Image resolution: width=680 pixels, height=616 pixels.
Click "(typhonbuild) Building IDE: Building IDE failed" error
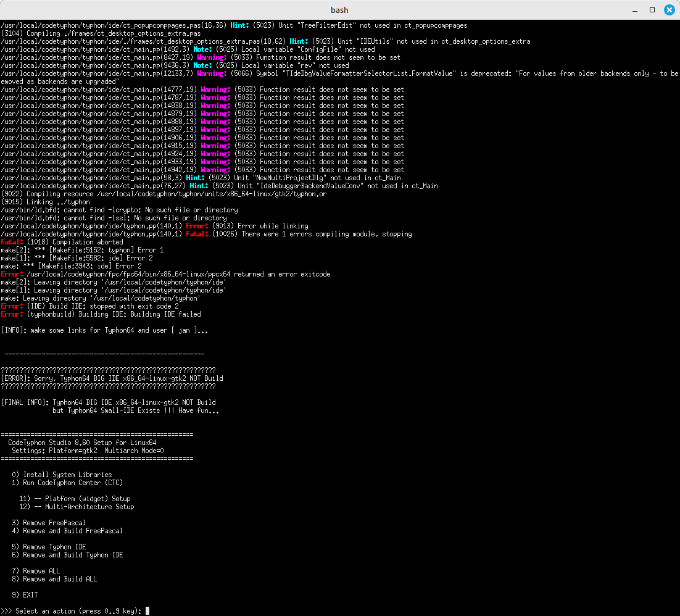tap(101, 314)
